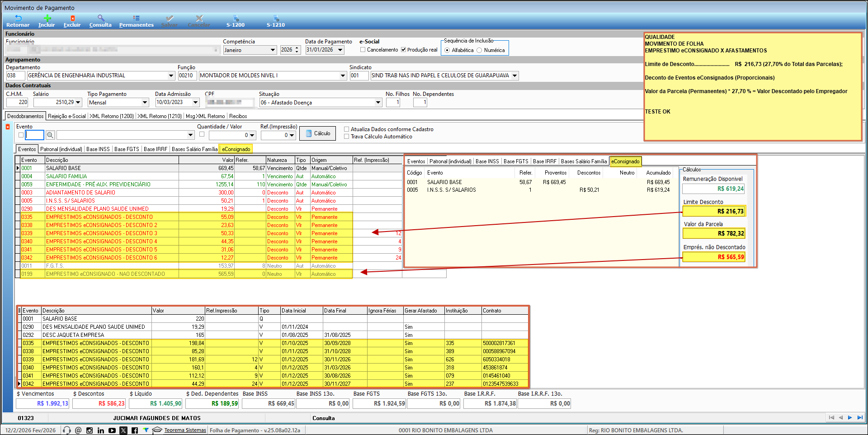Click the event search magnifier icon
The height and width of the screenshot is (435, 868).
click(x=50, y=135)
